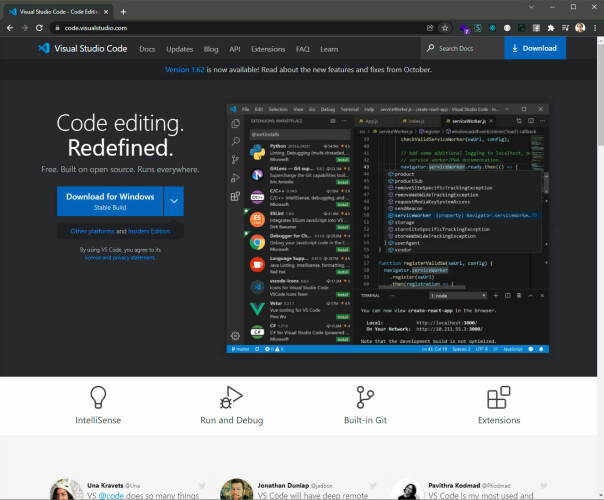Click the Run and Debug bug icon
604x500 pixels.
[231, 397]
